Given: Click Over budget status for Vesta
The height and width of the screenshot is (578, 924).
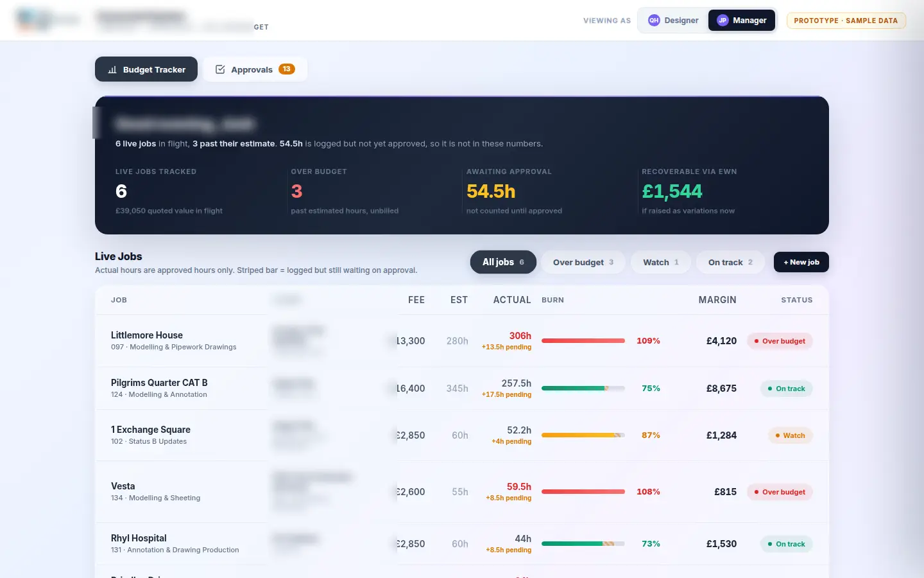Looking at the screenshot, I should [780, 492].
